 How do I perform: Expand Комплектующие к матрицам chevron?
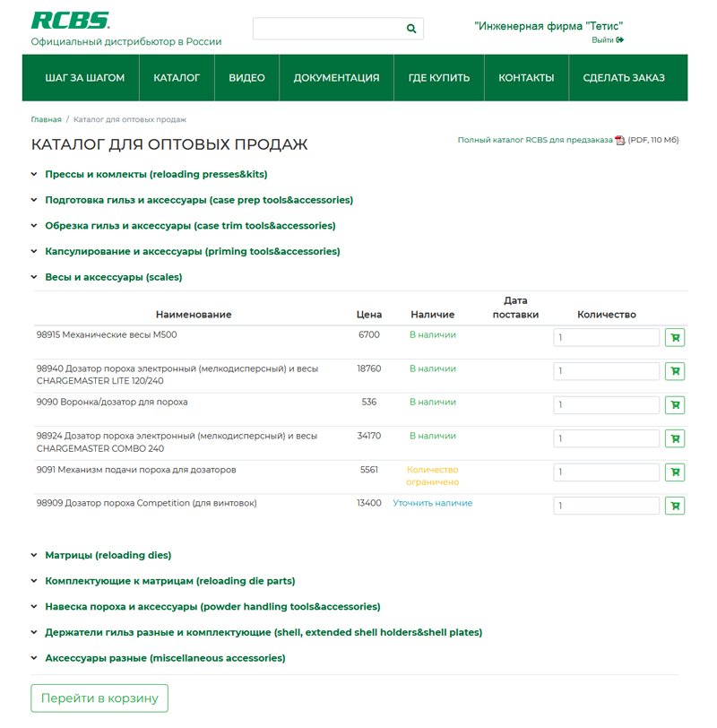(x=34, y=581)
